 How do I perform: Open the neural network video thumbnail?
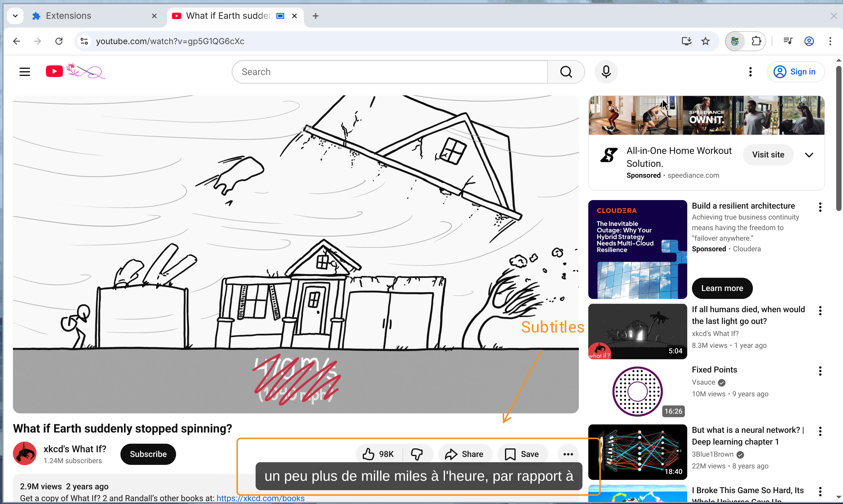point(637,451)
